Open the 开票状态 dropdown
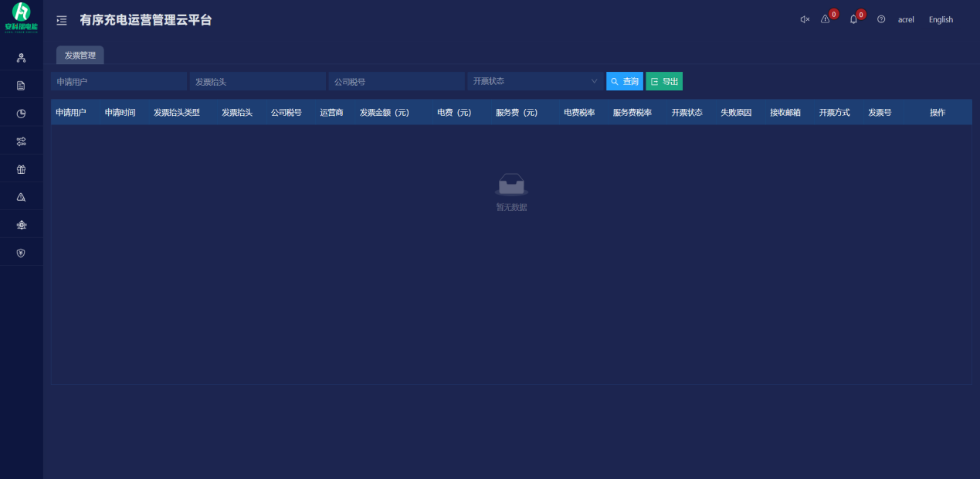Screen dimensions: 980x479 (x=535, y=81)
